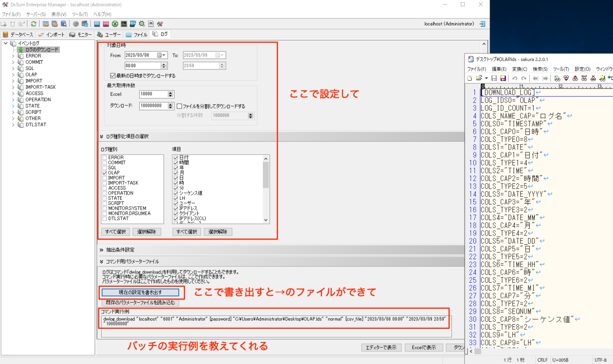This screenshot has height=364, width=613.
Task: Open the Excel export icon in the toolbar
Action: 115,24
